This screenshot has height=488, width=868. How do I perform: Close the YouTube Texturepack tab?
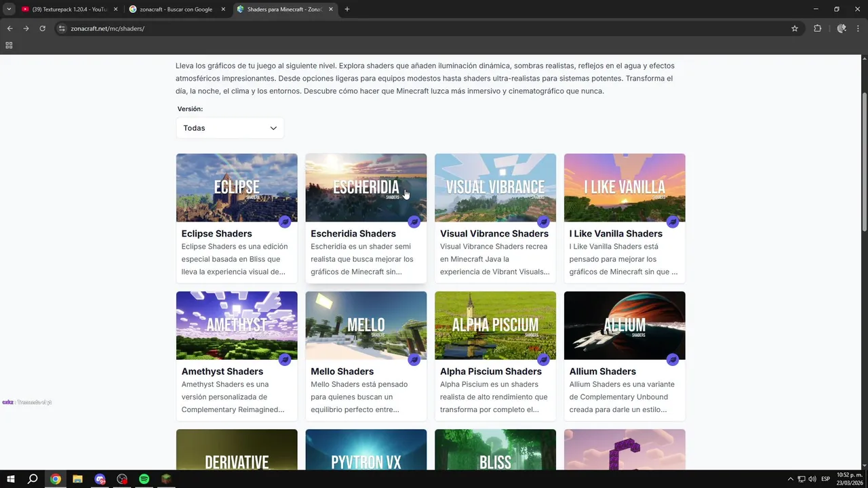[x=115, y=9]
